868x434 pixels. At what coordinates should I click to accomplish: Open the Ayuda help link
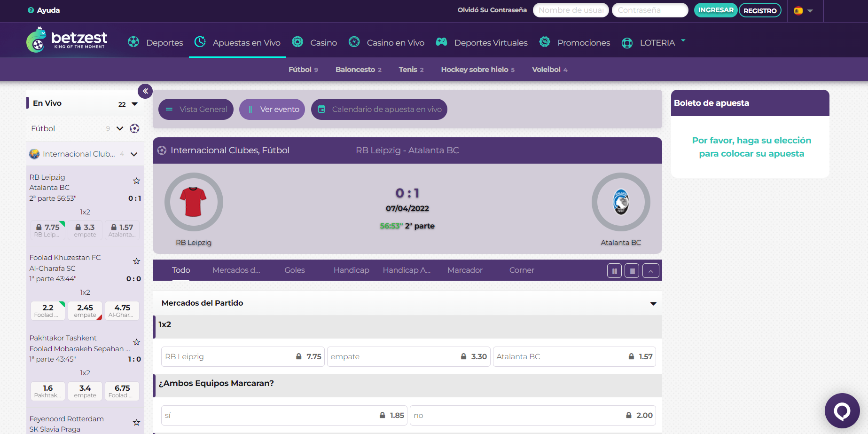pyautogui.click(x=48, y=10)
